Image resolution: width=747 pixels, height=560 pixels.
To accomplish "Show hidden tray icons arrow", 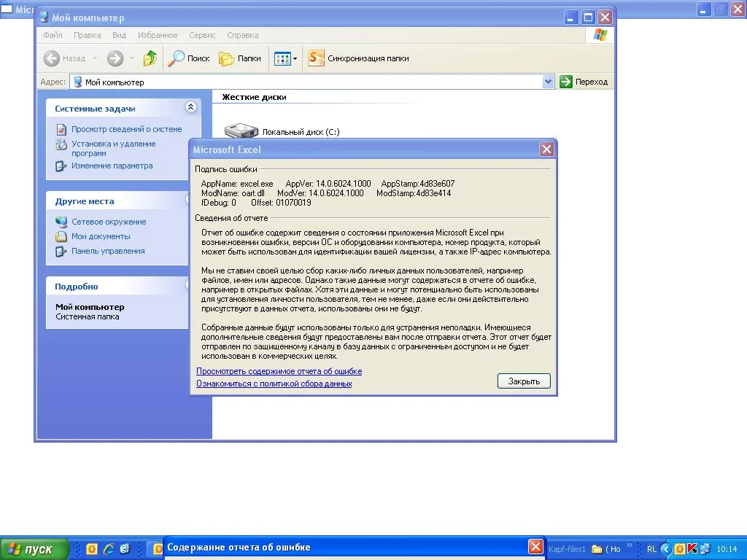I will (666, 549).
